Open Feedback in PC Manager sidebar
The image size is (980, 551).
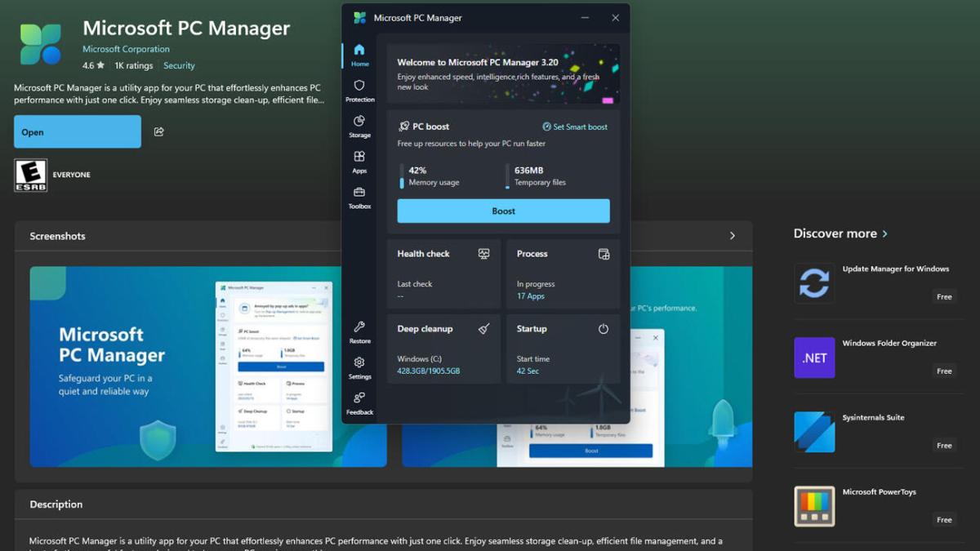click(359, 403)
